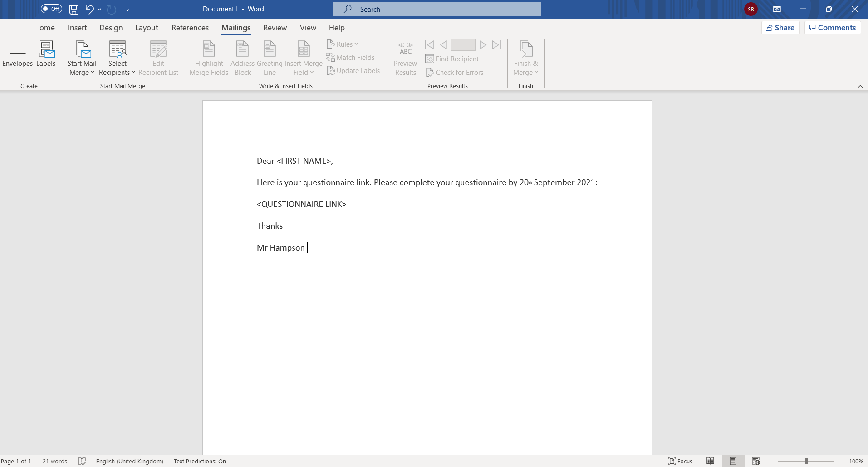
Task: Open the References tab
Action: click(x=190, y=28)
